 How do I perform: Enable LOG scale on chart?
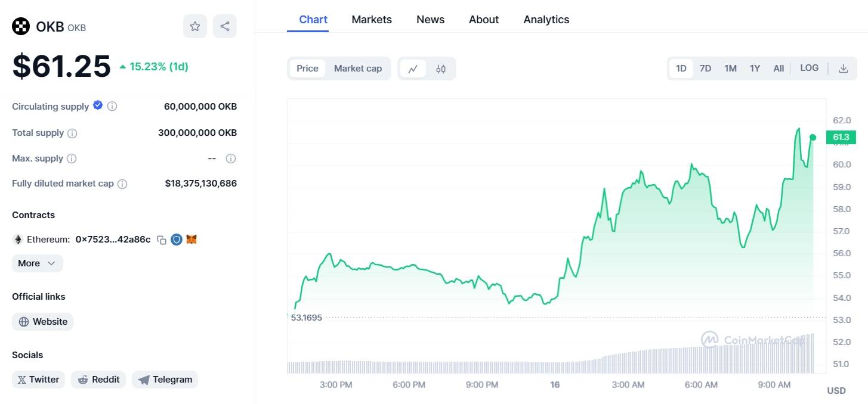(809, 68)
